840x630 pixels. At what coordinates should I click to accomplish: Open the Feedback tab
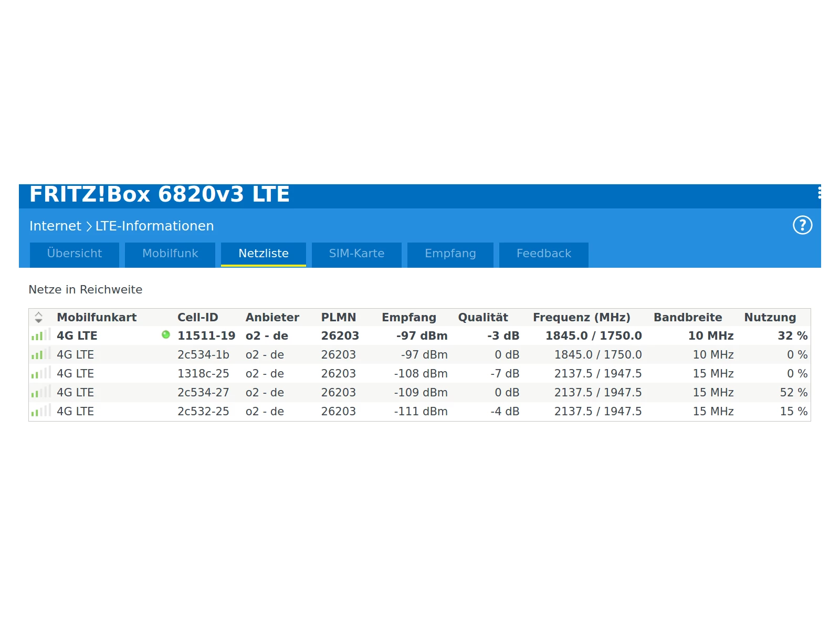point(544,255)
